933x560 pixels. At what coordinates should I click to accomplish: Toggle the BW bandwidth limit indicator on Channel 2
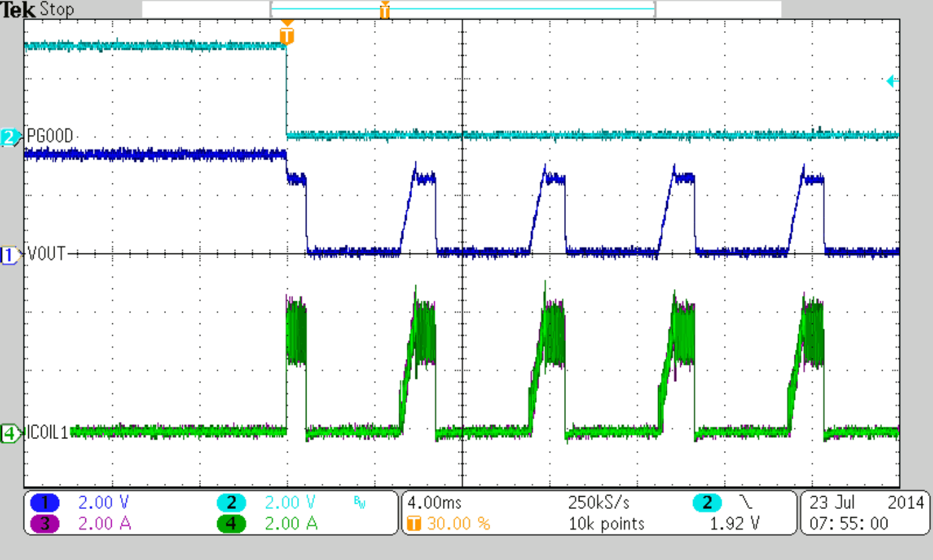(x=361, y=502)
